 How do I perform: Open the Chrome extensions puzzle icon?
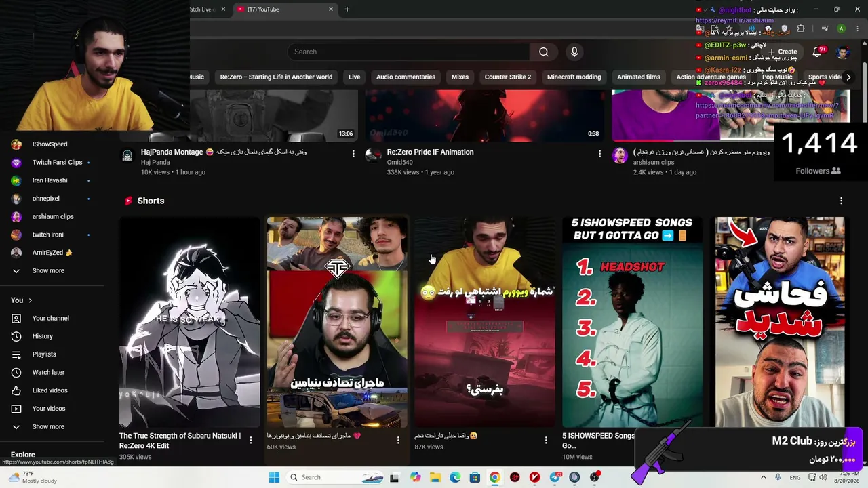(x=801, y=28)
